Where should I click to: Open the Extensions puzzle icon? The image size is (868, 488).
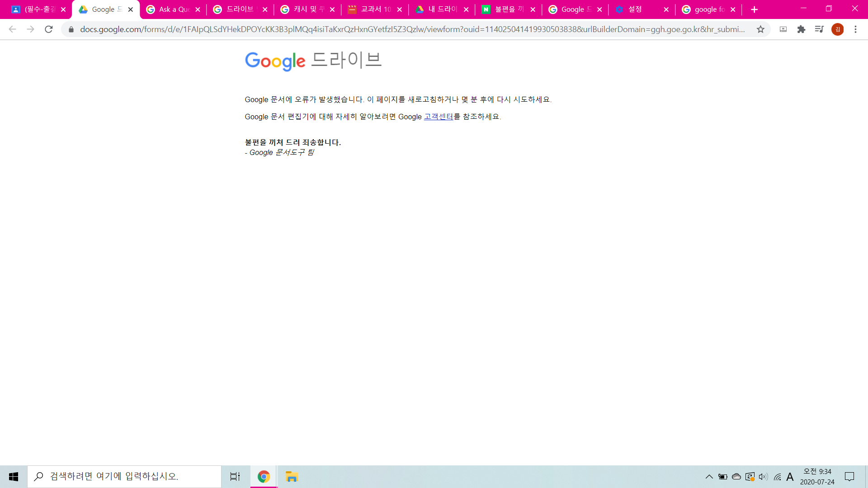pos(801,29)
